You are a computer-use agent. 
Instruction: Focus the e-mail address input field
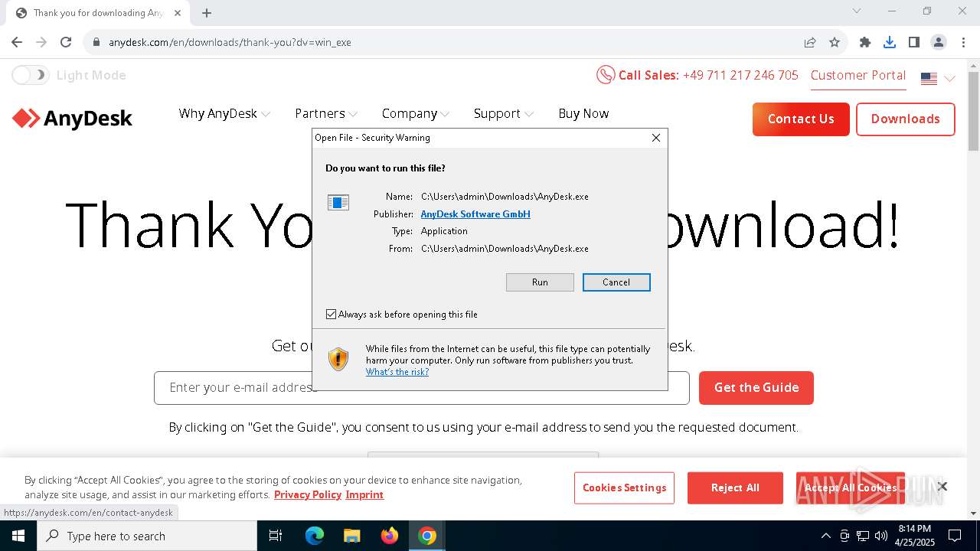click(421, 388)
